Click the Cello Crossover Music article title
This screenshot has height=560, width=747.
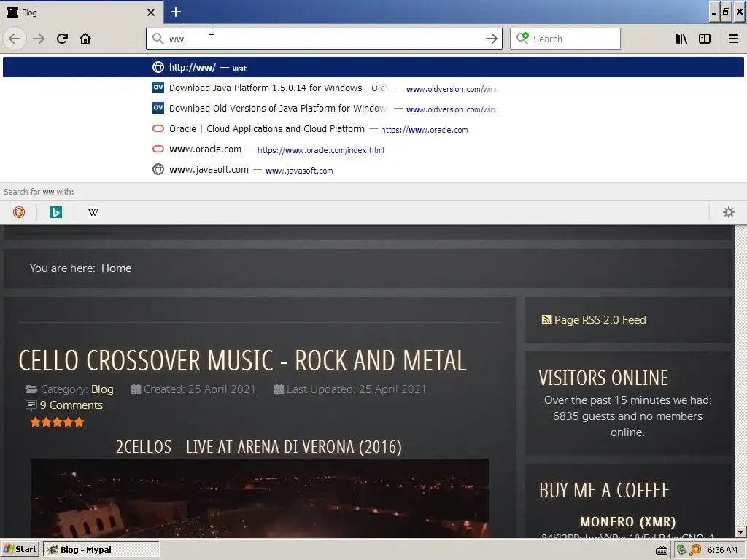tap(242, 360)
